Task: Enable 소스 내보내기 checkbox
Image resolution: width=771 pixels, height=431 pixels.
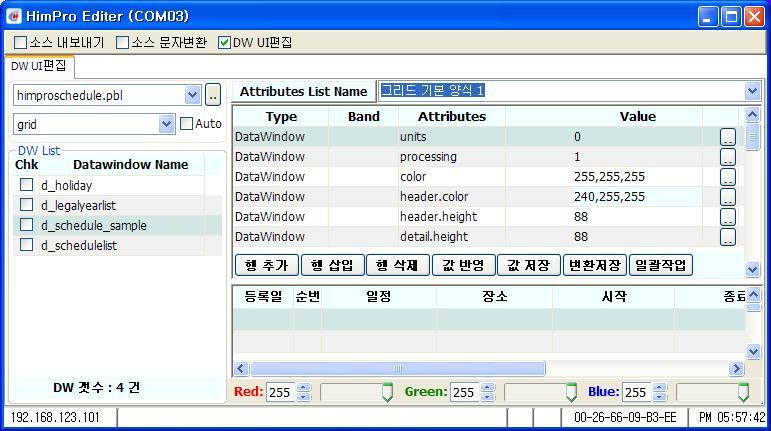Action: tap(20, 43)
